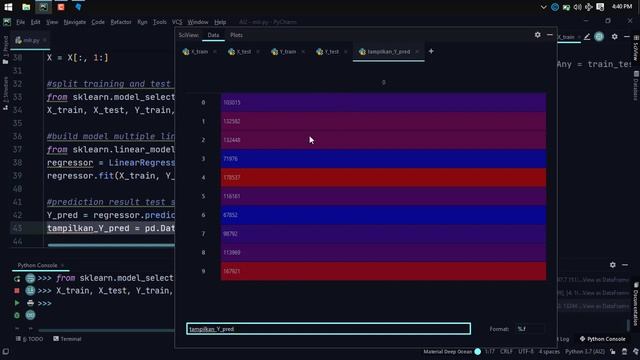Open the gear settings right of avatar

click(615, 37)
